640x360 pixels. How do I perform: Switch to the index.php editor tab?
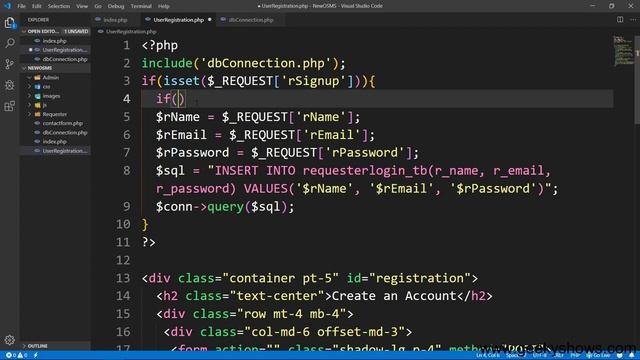pos(115,20)
